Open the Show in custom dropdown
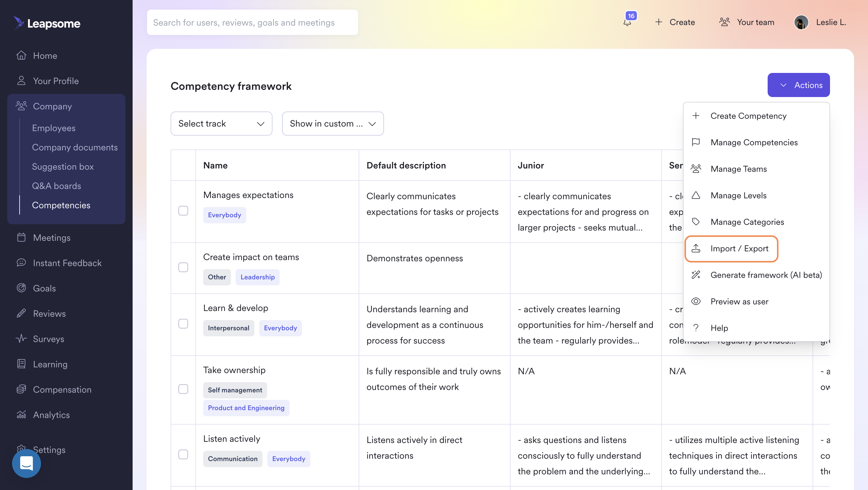868x490 pixels. [x=333, y=124]
